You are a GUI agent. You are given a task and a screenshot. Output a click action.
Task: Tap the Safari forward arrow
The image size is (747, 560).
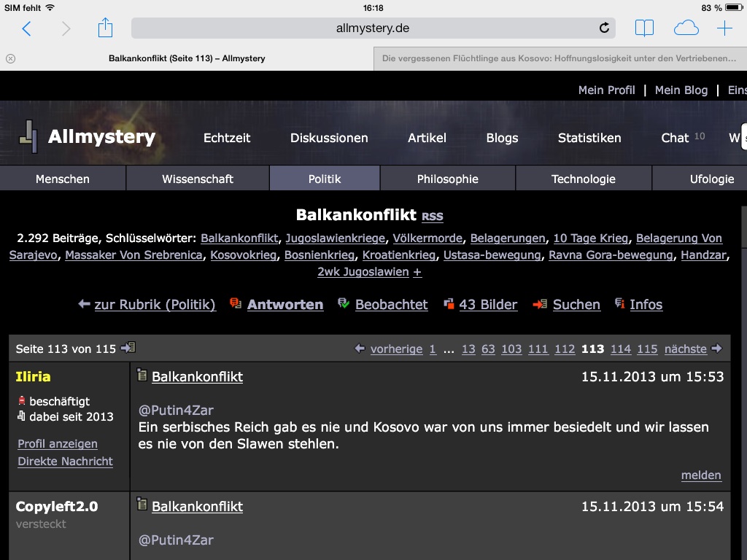66,28
